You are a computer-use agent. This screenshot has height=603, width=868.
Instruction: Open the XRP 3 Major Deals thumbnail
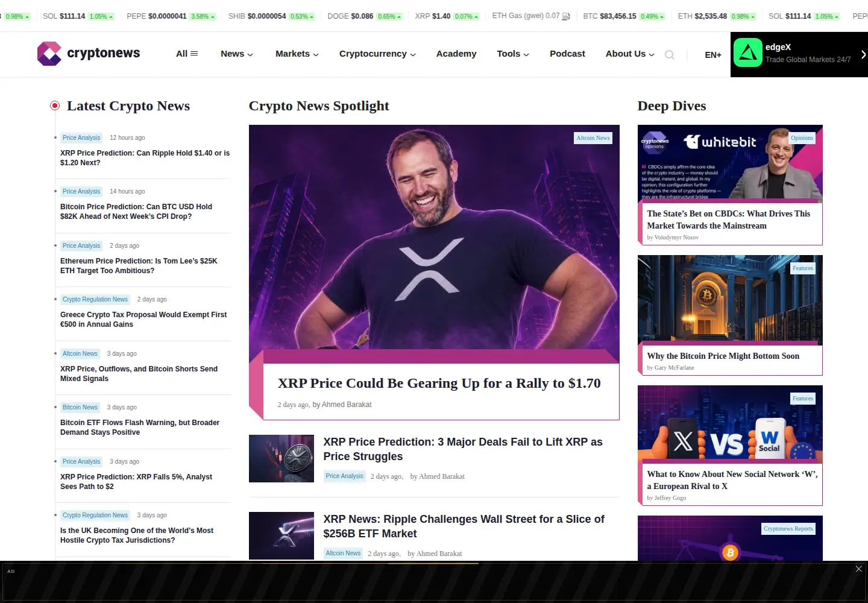point(281,458)
